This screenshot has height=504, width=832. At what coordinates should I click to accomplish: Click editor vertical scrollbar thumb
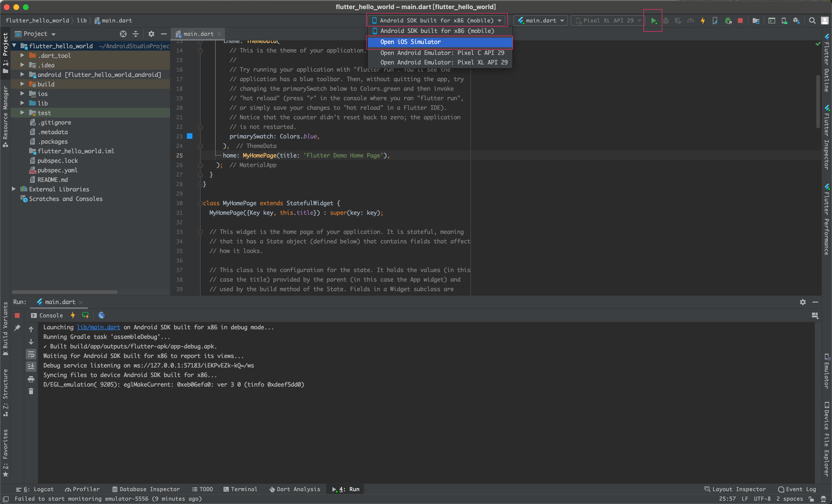(818, 102)
